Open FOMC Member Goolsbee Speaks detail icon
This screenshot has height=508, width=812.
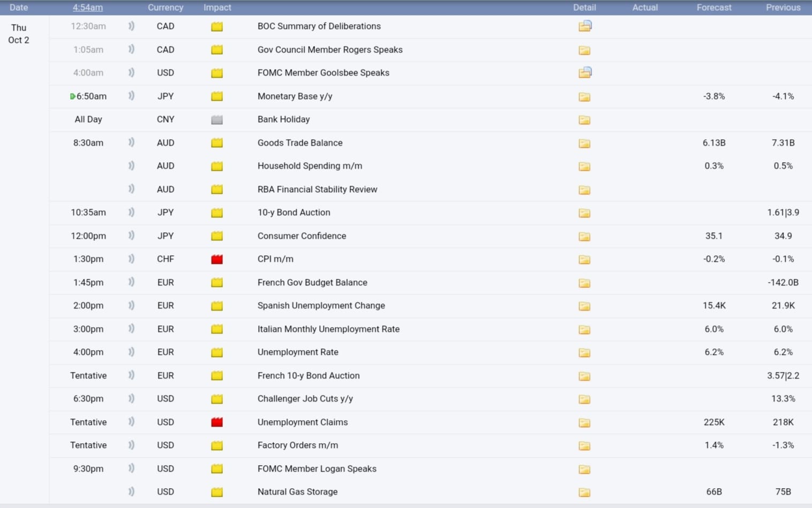coord(585,73)
